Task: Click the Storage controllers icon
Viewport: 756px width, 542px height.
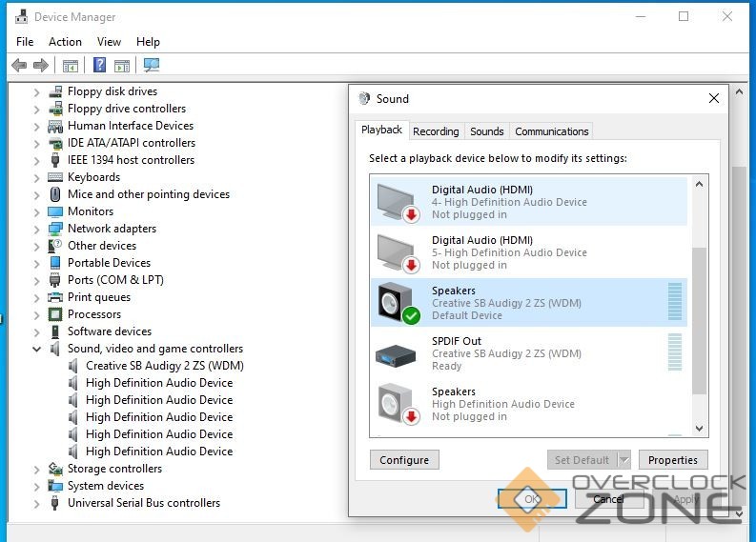Action: pos(55,469)
